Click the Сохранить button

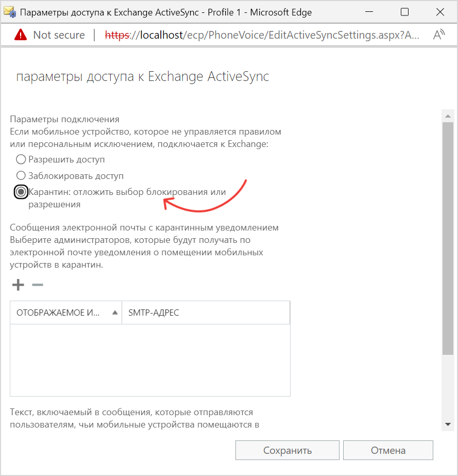click(x=287, y=450)
